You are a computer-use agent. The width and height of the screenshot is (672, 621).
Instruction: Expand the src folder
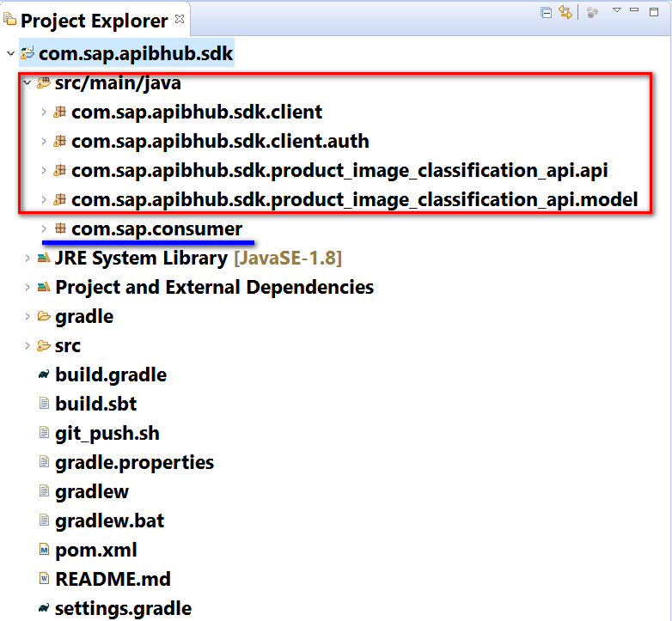27,345
